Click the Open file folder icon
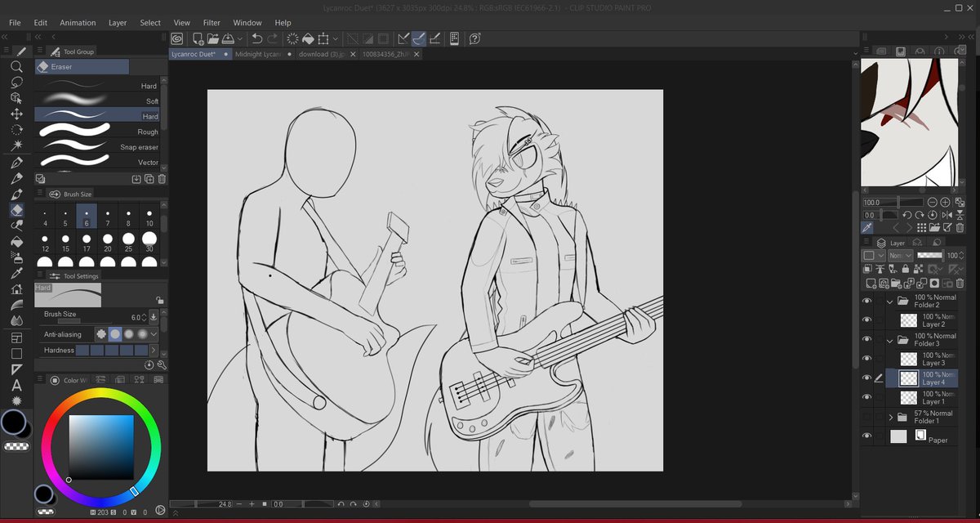 tap(213, 38)
